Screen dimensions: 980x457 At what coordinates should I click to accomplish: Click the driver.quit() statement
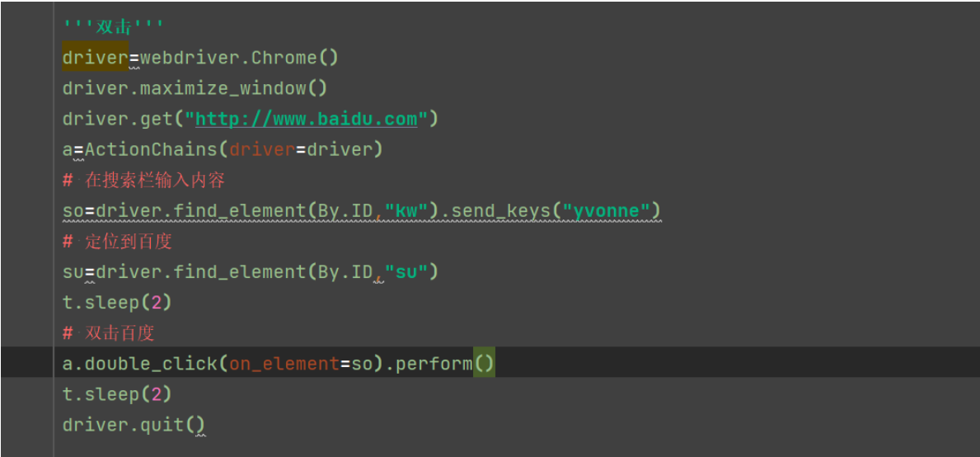[x=133, y=425]
